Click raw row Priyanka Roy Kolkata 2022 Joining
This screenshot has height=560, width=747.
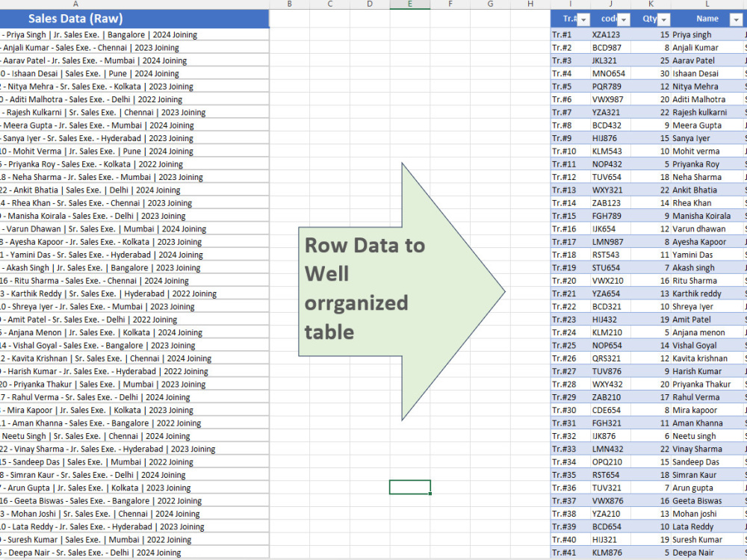(x=134, y=164)
